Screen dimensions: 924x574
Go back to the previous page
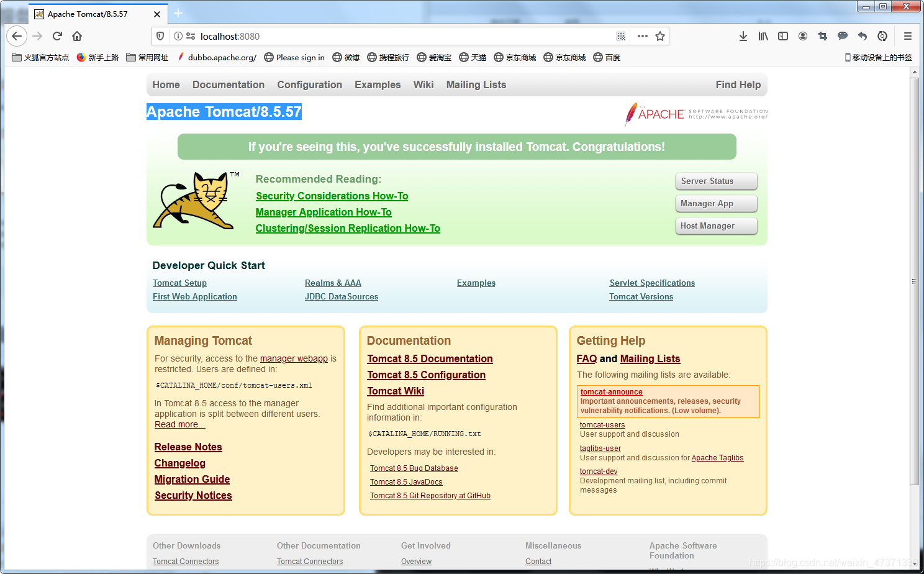point(17,36)
